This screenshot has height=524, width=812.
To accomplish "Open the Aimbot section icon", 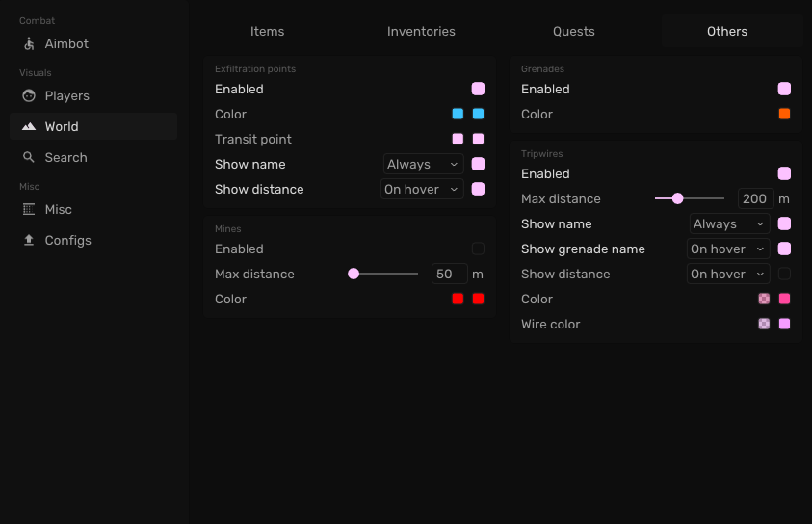I will point(29,44).
